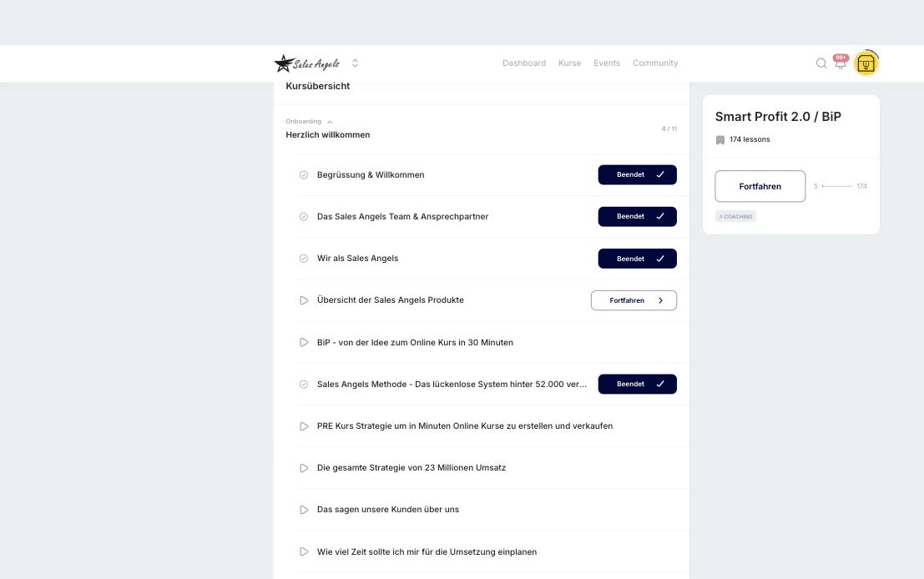This screenshot has width=924, height=579.
Task: Click check circle for Das Sales Angels Team
Action: point(304,217)
